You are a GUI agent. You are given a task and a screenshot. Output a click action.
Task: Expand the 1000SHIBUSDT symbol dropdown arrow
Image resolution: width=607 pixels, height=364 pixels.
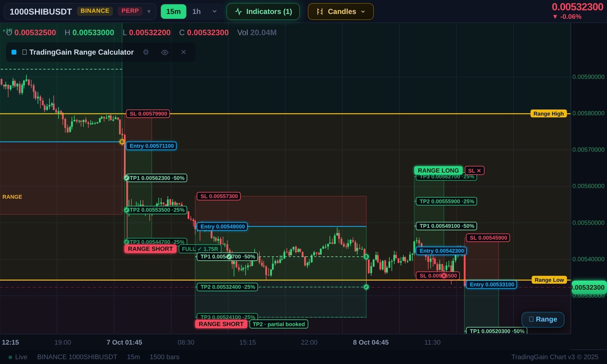coord(149,12)
